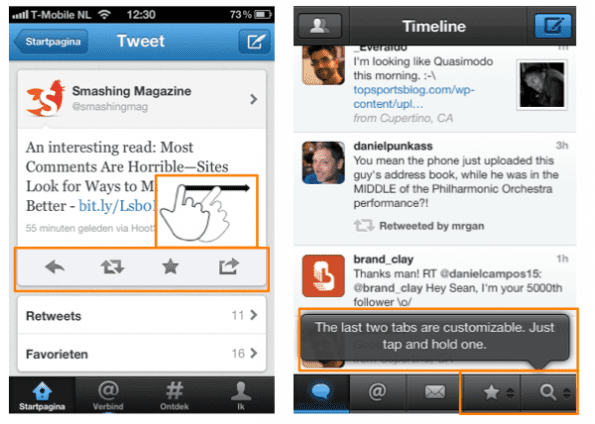Go back with the Startpagina button
Image resolution: width=595 pixels, height=424 pixels.
[51, 41]
